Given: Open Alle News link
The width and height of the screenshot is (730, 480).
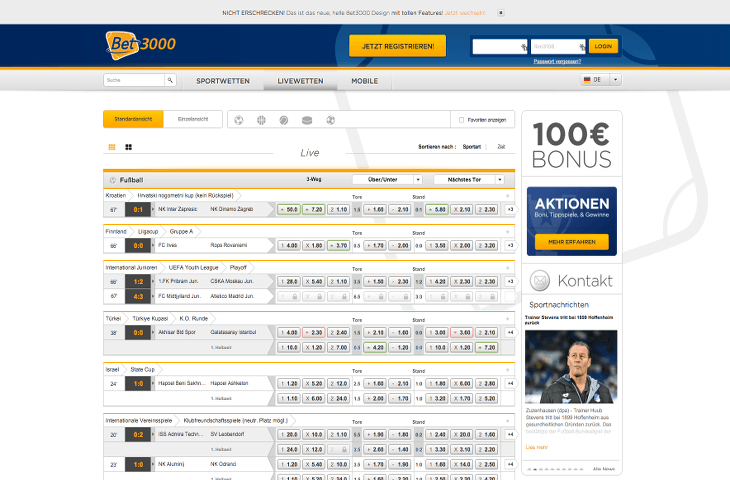Looking at the screenshot, I should 604,469.
